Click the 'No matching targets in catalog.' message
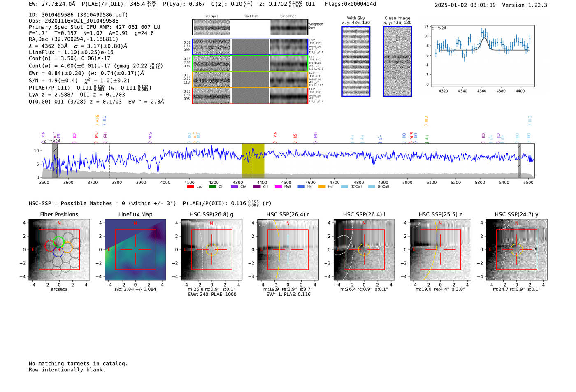Image resolution: width=576 pixels, height=392 pixels. [x=78, y=364]
